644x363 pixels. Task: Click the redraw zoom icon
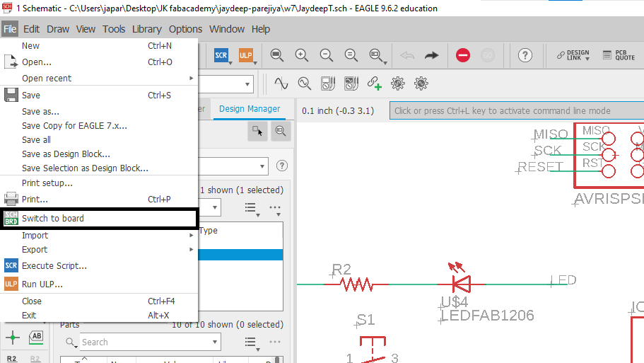pos(351,55)
